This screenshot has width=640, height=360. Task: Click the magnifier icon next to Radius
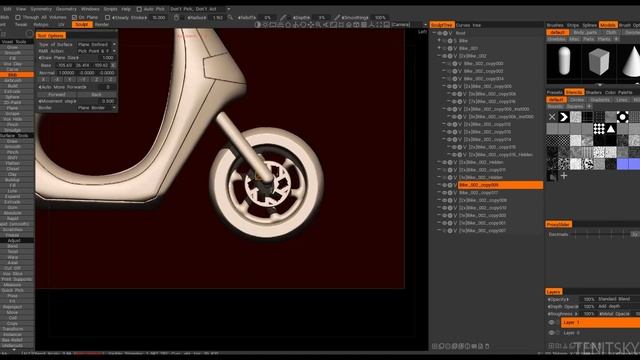point(230,18)
